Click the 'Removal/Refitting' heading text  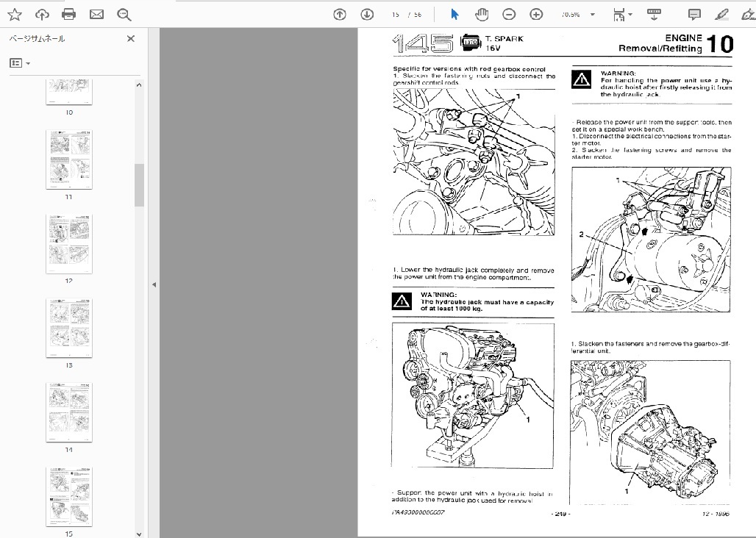pos(660,49)
